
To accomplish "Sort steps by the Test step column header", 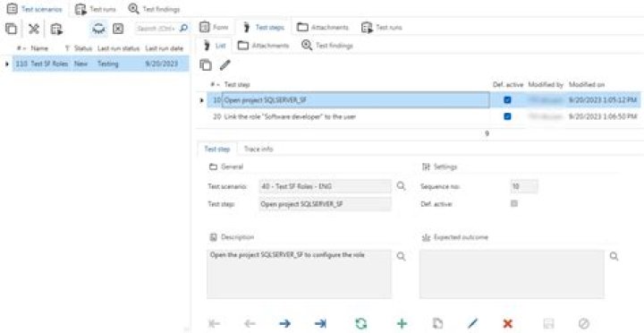I will click(237, 84).
